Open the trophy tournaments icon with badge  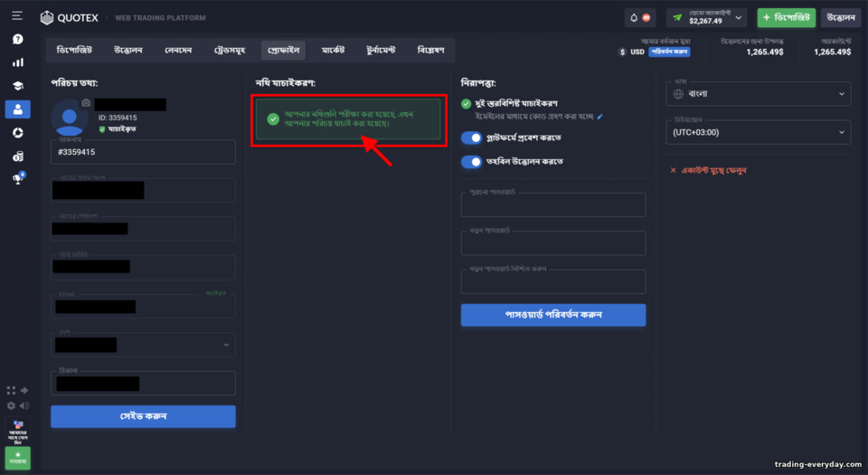pos(19,178)
